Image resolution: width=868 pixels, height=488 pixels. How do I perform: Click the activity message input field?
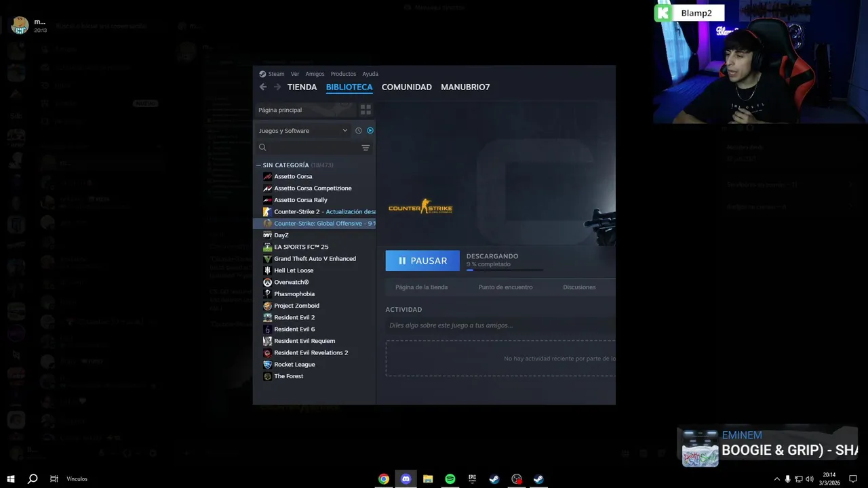click(500, 325)
